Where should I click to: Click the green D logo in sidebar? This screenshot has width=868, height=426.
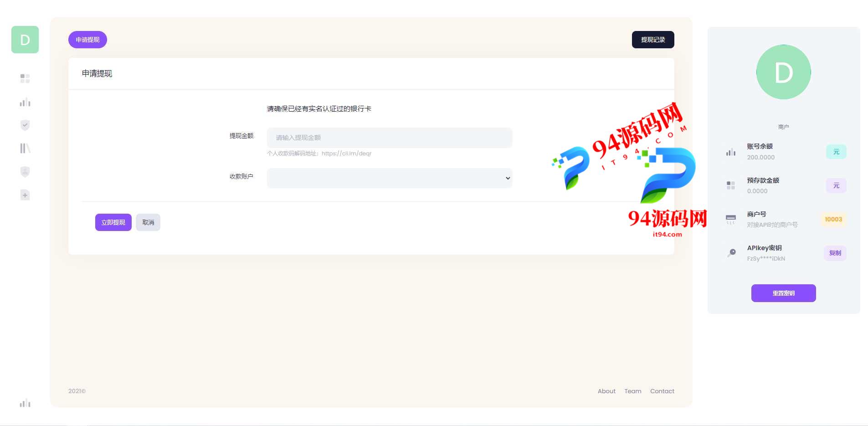tap(25, 40)
